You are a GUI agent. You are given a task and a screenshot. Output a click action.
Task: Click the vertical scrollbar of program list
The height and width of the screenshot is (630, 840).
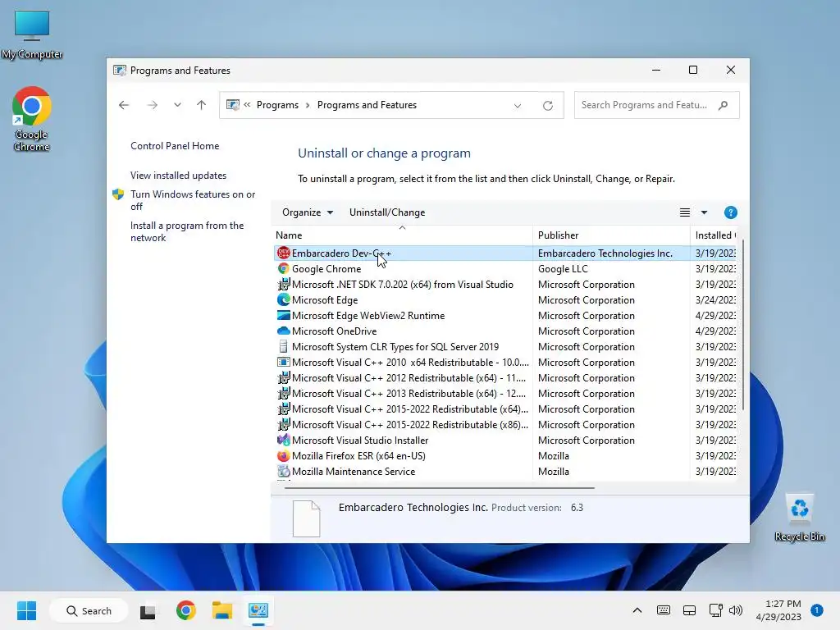click(743, 326)
